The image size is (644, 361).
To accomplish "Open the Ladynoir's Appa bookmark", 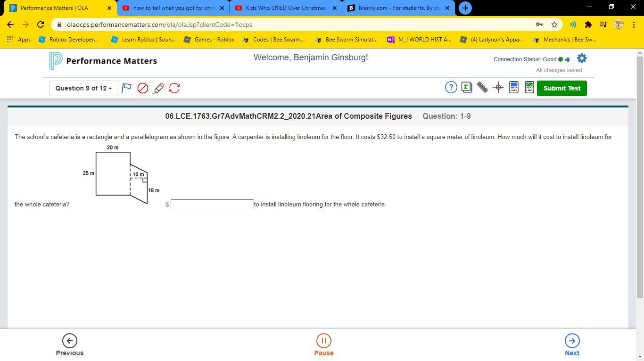I will (491, 40).
